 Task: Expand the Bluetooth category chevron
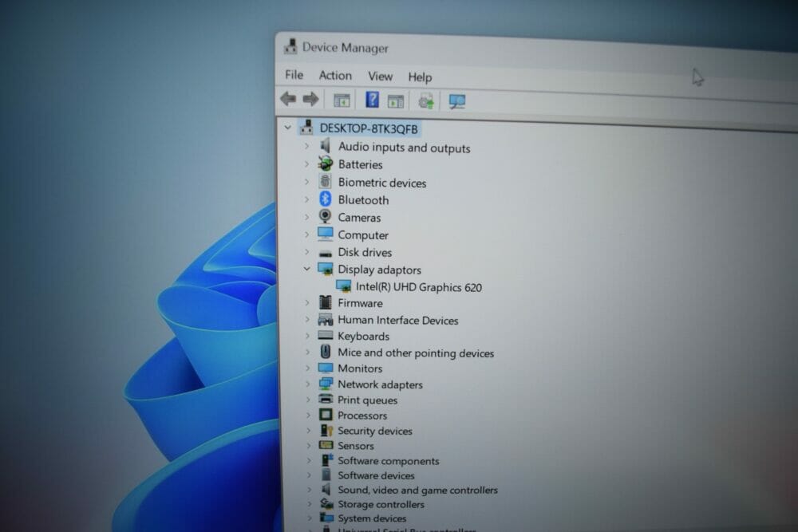pos(306,199)
